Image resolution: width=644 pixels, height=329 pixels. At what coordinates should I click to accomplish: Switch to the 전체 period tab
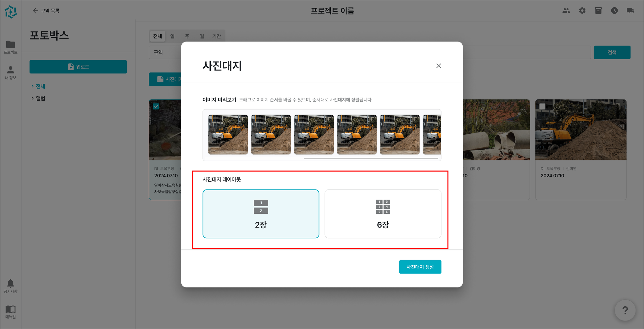point(158,36)
